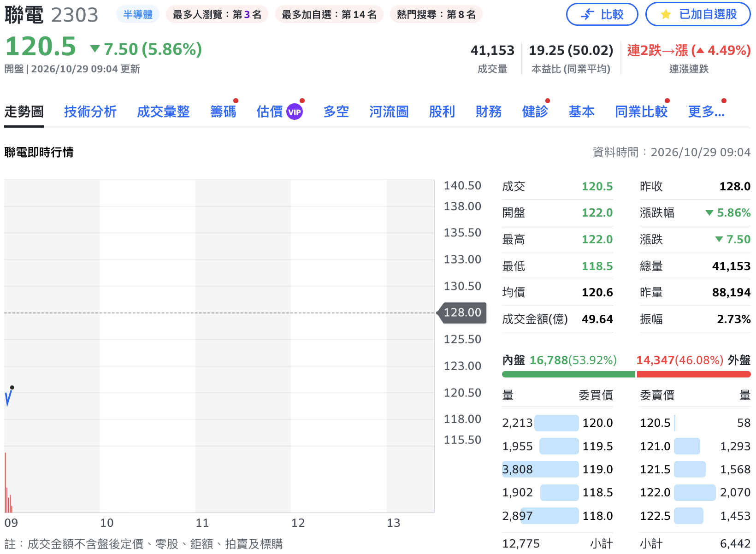The height and width of the screenshot is (554, 756).
Task: Click the purple VIP badge next to 估價
Action: 295,112
